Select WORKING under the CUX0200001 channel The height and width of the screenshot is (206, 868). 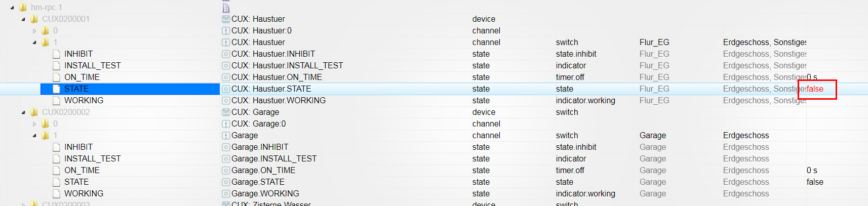click(84, 101)
